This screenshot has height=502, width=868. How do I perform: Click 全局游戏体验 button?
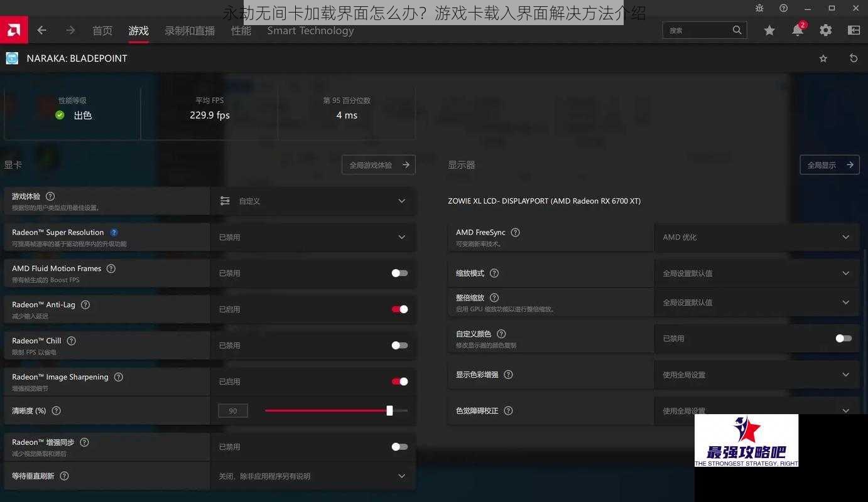379,165
